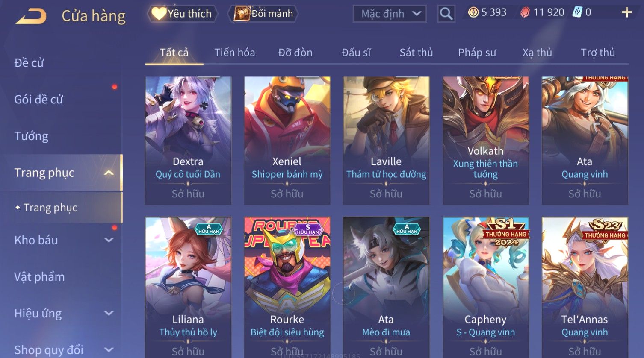The image size is (644, 358).
Task: Open the search magnifier icon
Action: click(x=446, y=14)
